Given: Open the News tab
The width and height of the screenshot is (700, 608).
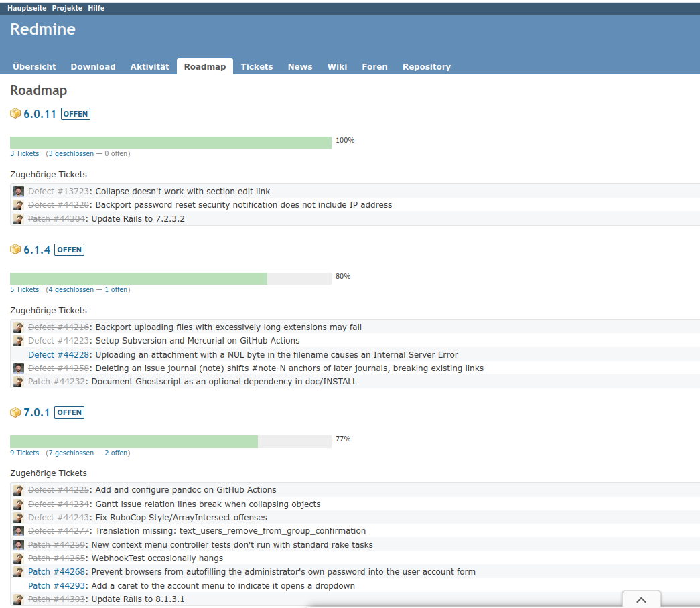Looking at the screenshot, I should pyautogui.click(x=300, y=66).
